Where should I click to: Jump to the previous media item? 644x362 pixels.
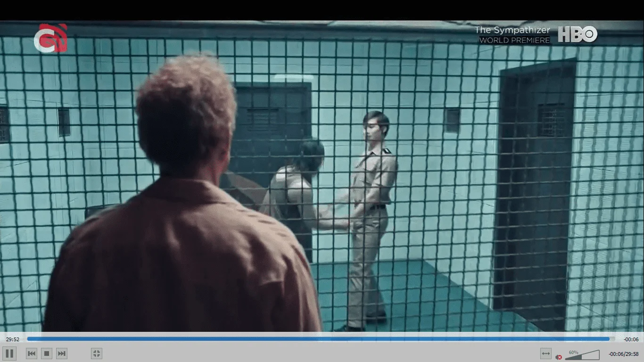tap(32, 354)
